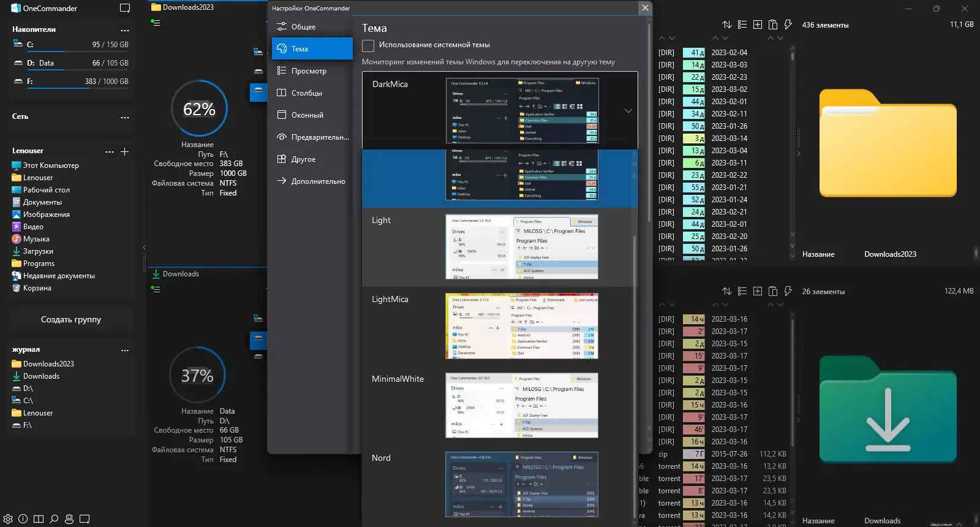980x527 pixels.
Task: Open the Оконный settings section
Action: [312, 115]
